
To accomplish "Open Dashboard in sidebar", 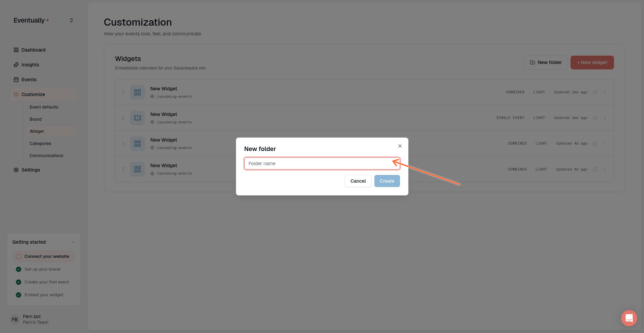I will [44, 50].
